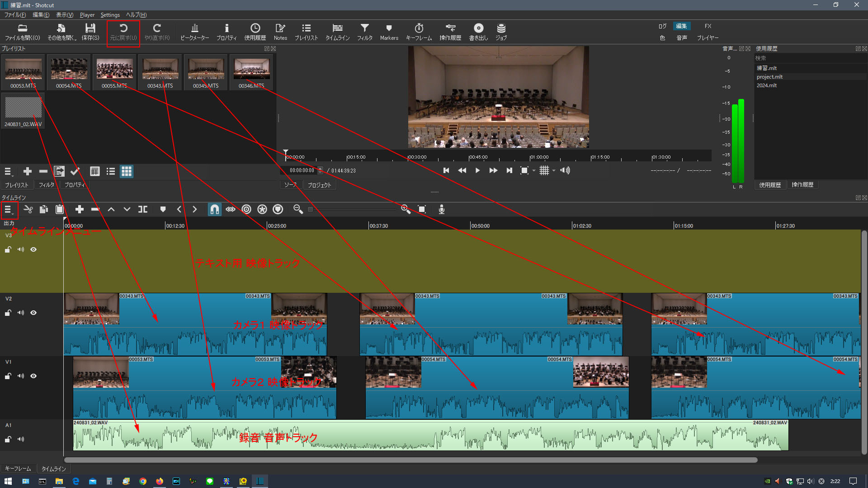868x488 pixels.
Task: Select the 240831_02.WAV playlist item
Action: click(23, 111)
